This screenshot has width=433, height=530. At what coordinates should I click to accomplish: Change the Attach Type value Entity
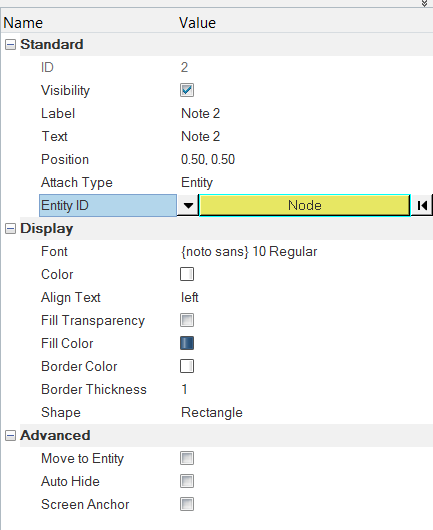(x=197, y=183)
